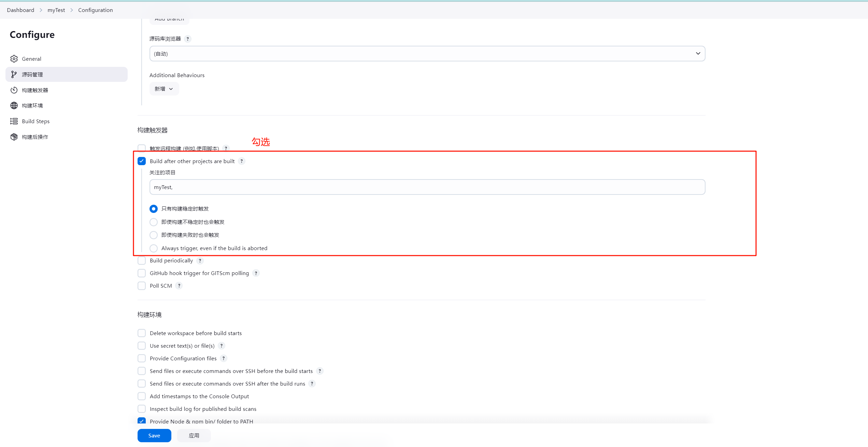The height and width of the screenshot is (447, 868).
Task: Check Add timestamps to the Console Output
Action: pos(142,396)
